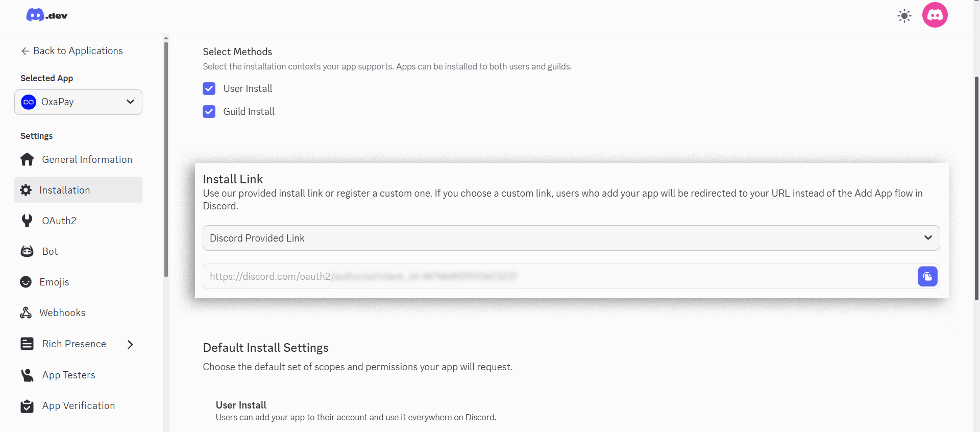The image size is (980, 432).
Task: Open the OxaPay selected app dropdown
Action: (x=78, y=102)
